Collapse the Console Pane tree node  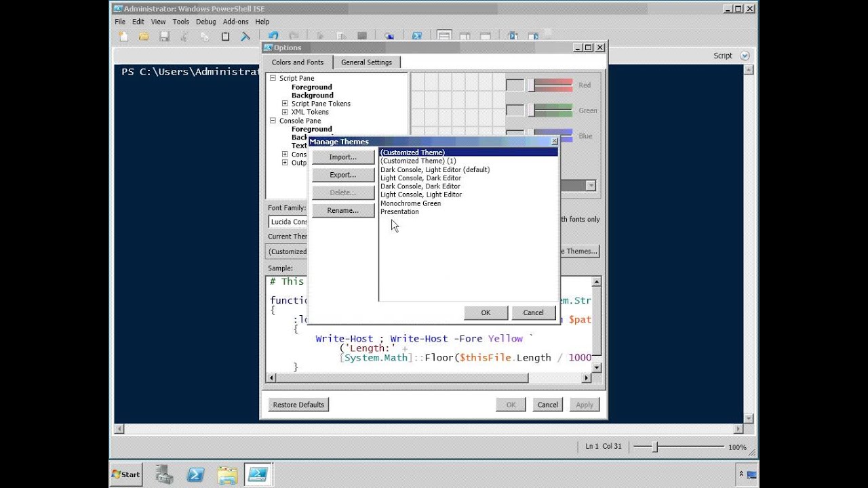coord(273,121)
